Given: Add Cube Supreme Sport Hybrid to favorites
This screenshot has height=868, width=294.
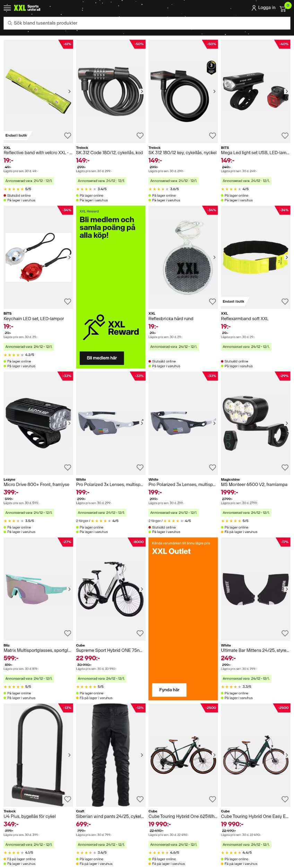Looking at the screenshot, I should click(140, 633).
